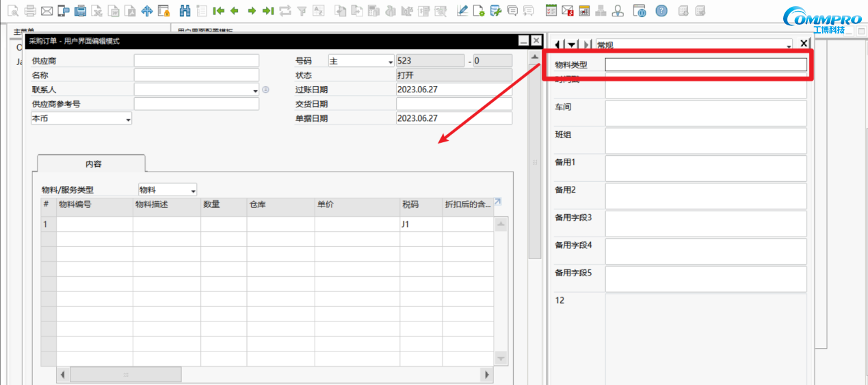Click the 名称 input field
The height and width of the screenshot is (385, 868).
196,75
